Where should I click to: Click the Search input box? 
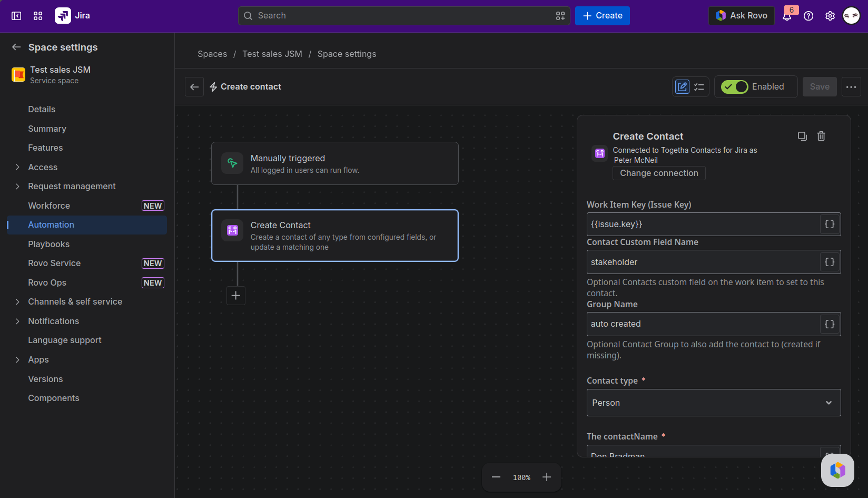(404, 16)
